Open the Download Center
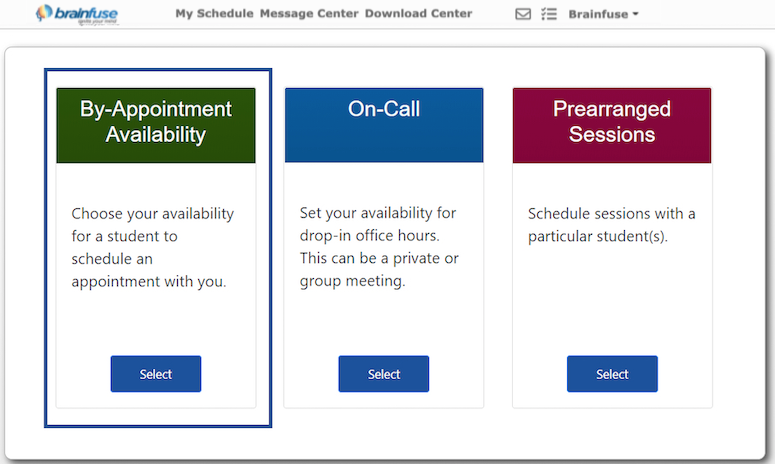Viewport: 775px width, 464px height. [418, 14]
